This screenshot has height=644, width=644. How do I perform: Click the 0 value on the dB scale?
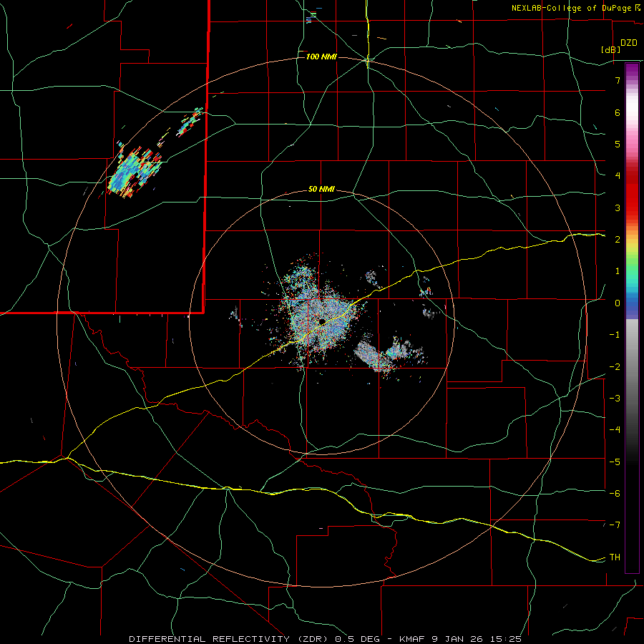618,303
